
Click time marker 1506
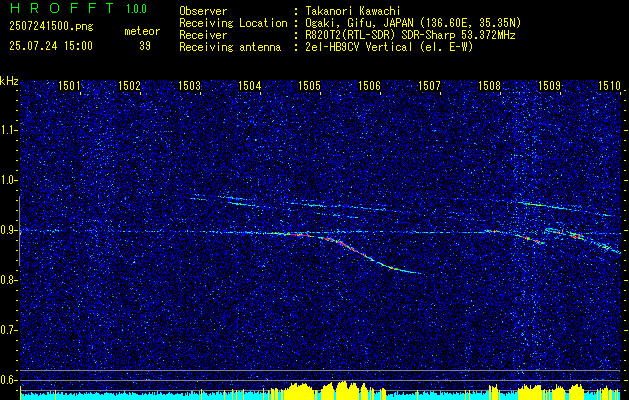pyautogui.click(x=369, y=85)
